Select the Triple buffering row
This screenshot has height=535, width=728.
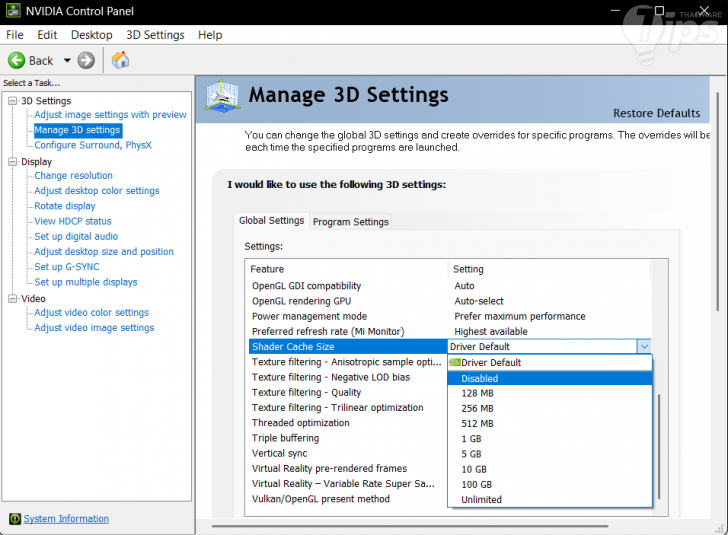[348, 438]
